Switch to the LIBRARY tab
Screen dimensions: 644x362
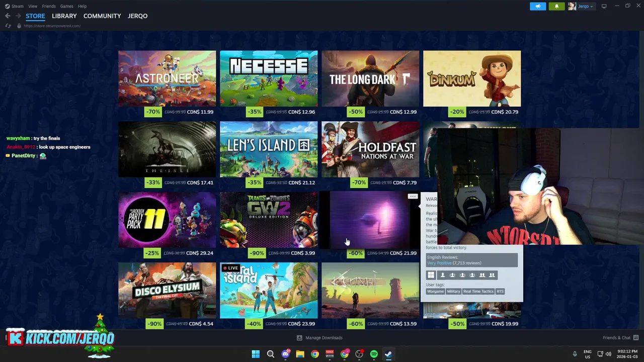64,16
